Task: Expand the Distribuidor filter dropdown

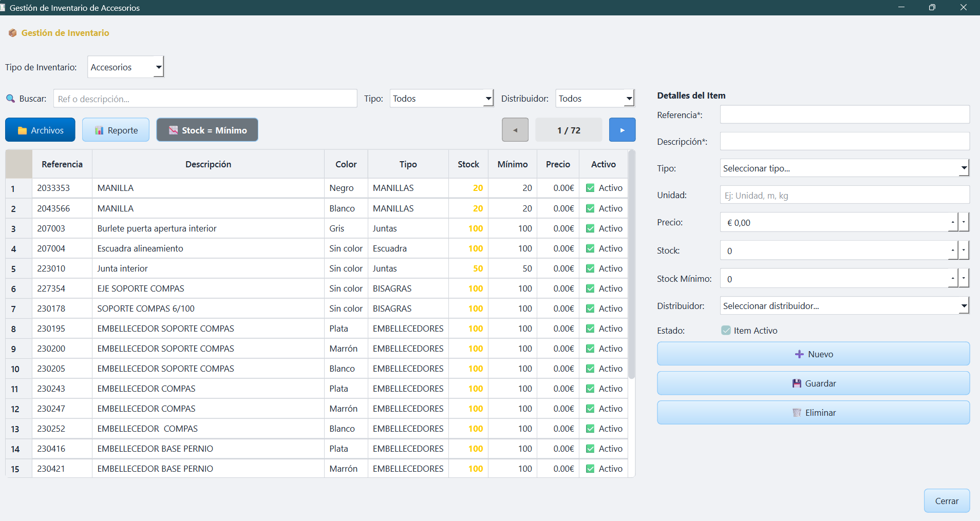Action: 595,99
